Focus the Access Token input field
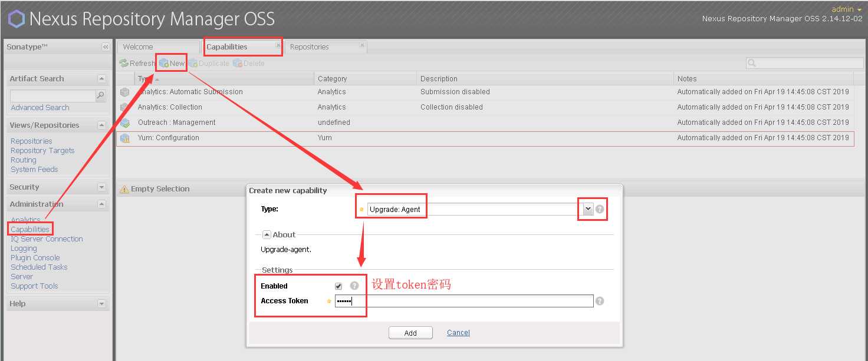The height and width of the screenshot is (361, 868). click(x=464, y=301)
